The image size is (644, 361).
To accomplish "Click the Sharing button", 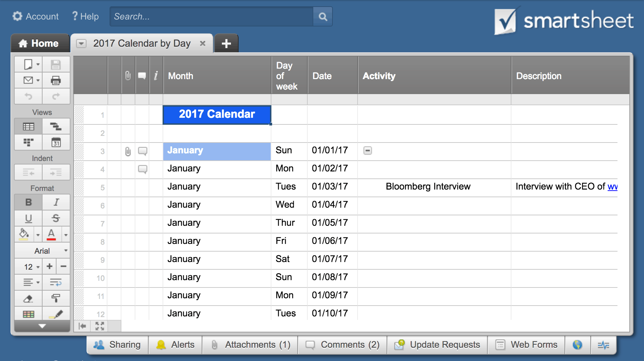I will (x=118, y=345).
